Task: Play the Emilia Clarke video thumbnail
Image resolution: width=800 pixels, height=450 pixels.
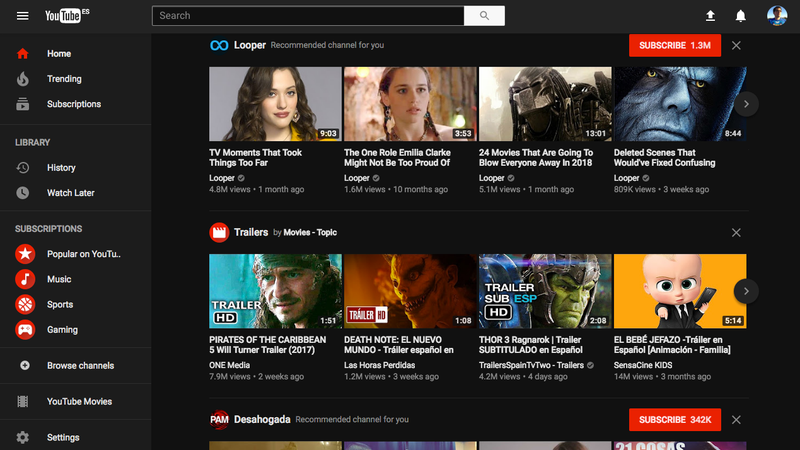Action: 410,104
